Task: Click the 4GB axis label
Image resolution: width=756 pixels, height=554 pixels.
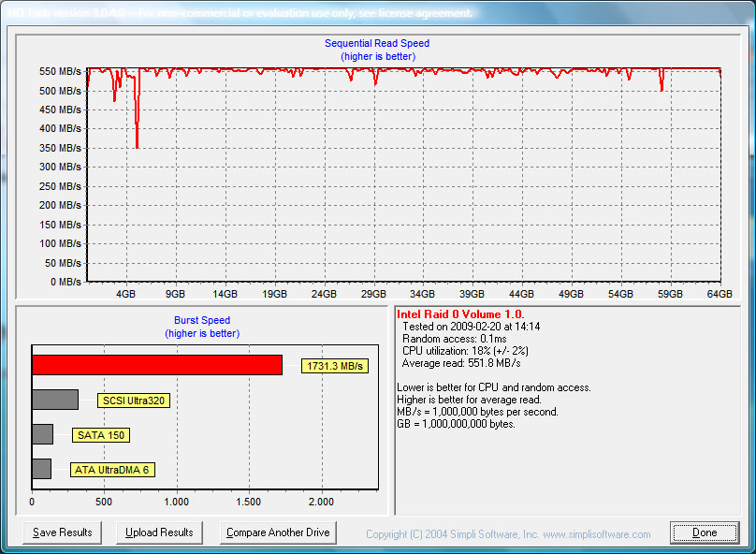Action: (125, 294)
